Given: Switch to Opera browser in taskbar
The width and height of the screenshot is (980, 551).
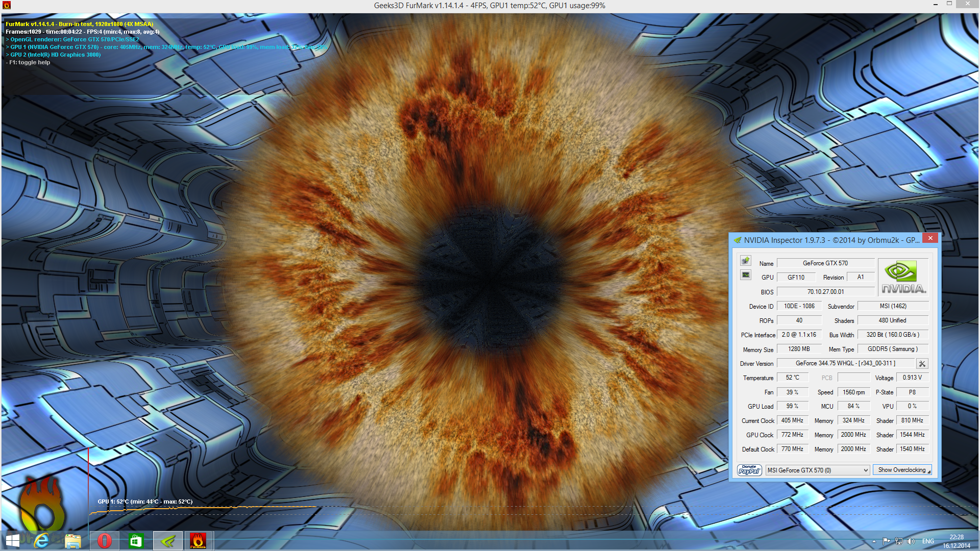Looking at the screenshot, I should point(105,541).
